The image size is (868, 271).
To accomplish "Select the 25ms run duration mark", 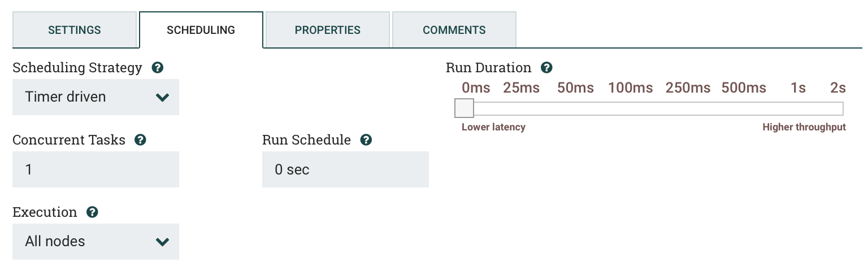I will coord(522,88).
